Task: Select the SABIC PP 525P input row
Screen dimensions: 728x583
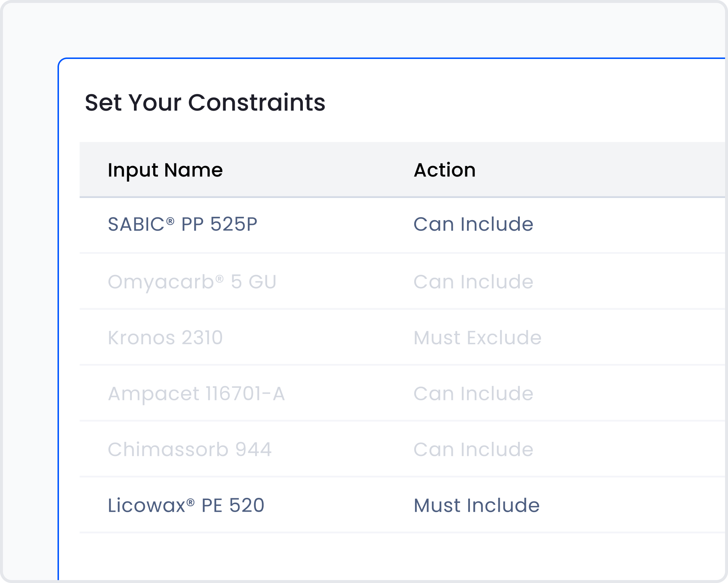Action: tap(182, 224)
